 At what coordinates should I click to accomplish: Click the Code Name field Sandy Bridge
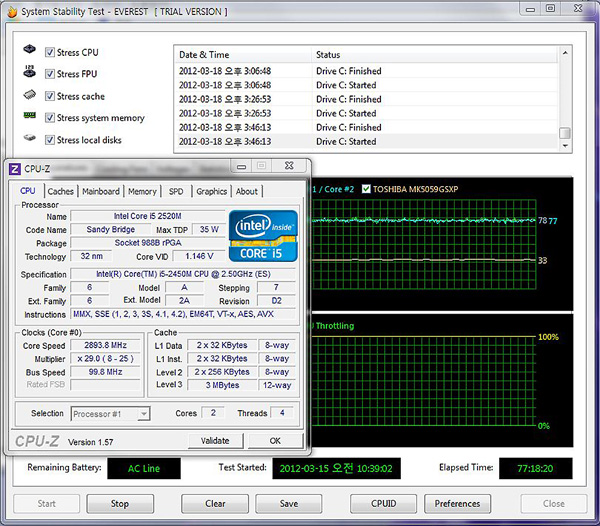111,229
